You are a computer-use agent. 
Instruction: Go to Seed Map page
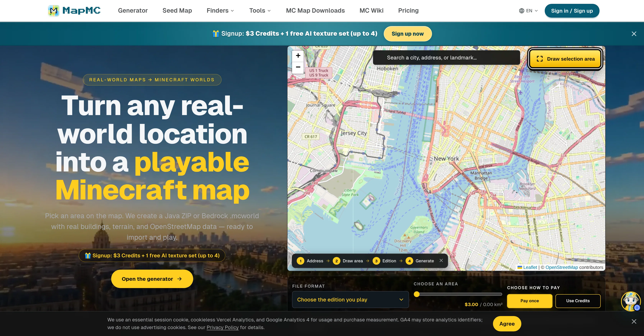[x=177, y=11]
